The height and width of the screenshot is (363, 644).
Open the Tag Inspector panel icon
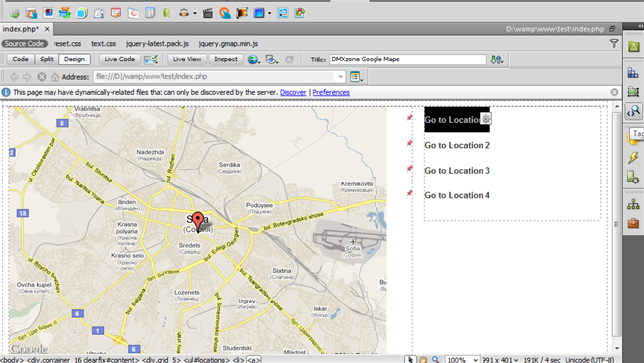634,111
